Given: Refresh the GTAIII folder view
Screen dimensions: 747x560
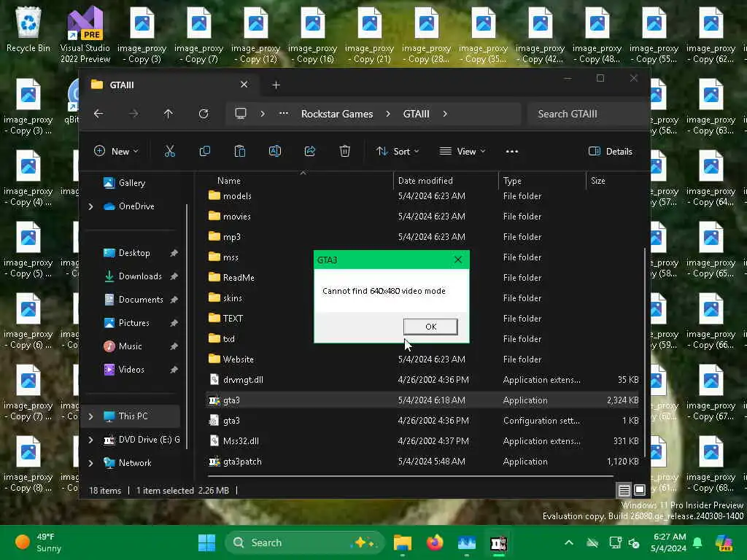Looking at the screenshot, I should (204, 114).
